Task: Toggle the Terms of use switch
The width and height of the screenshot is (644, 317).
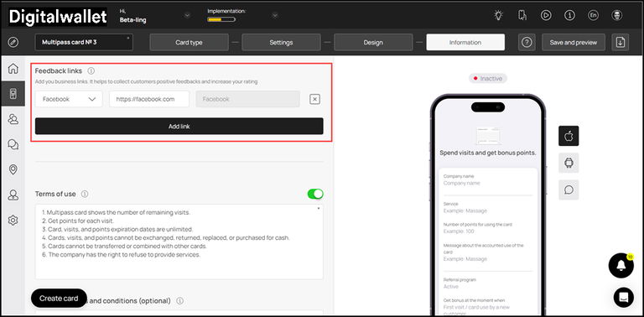Action: coord(315,194)
